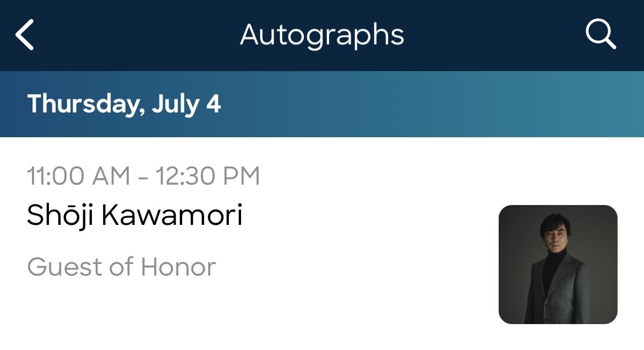The width and height of the screenshot is (644, 350).
Task: View Shōji Kawamori's portrait thumbnail
Action: 558,265
